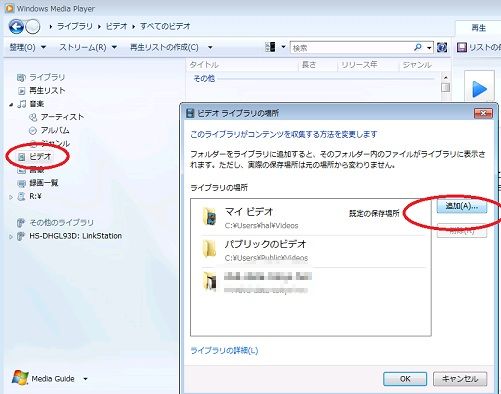The height and width of the screenshot is (394, 501).
Task: Click the その他のライブラリ icon
Action: [21, 222]
